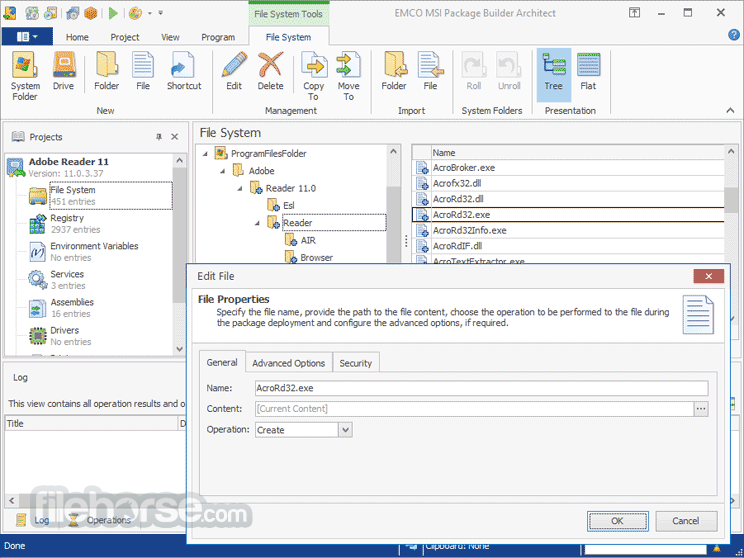Open the Home ribbon tab

(77, 37)
